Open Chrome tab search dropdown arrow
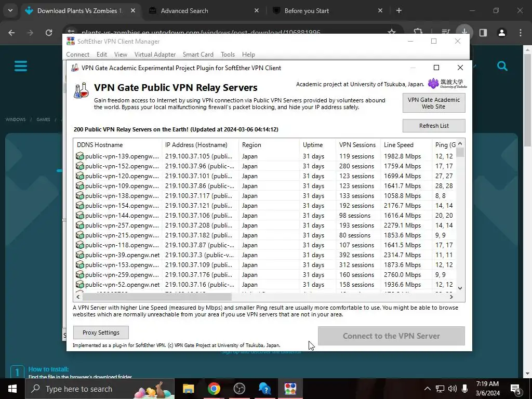The image size is (532, 399). click(x=10, y=10)
